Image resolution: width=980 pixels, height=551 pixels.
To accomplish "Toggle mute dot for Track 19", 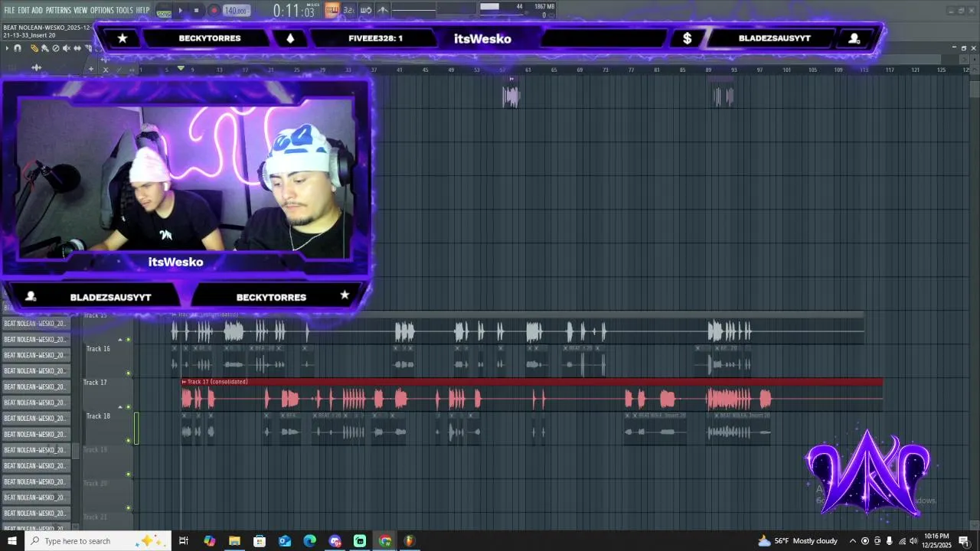I will point(128,474).
